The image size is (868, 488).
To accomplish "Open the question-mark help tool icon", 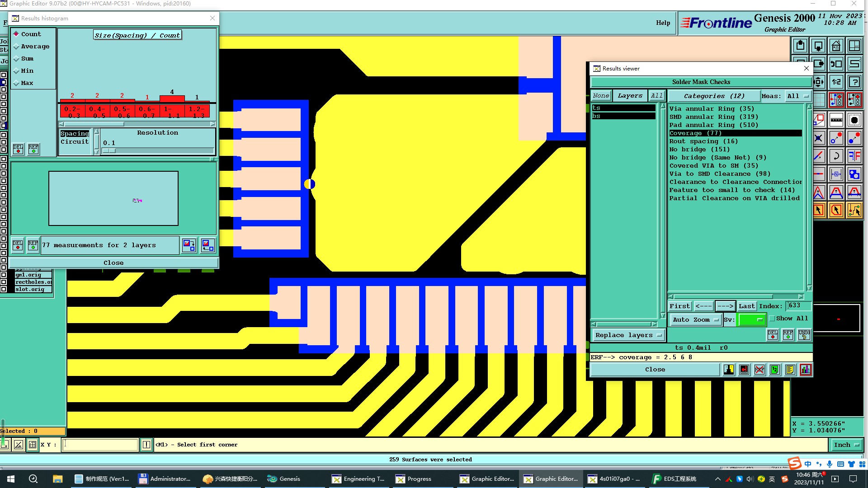I will (x=854, y=82).
